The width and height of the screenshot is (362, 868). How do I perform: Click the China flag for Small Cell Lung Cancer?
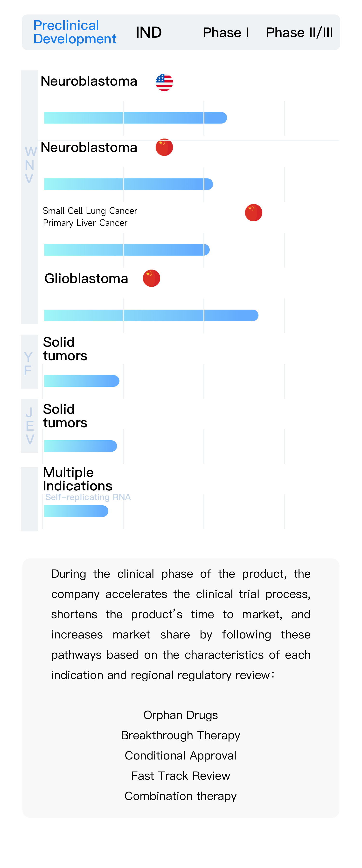pos(253,213)
